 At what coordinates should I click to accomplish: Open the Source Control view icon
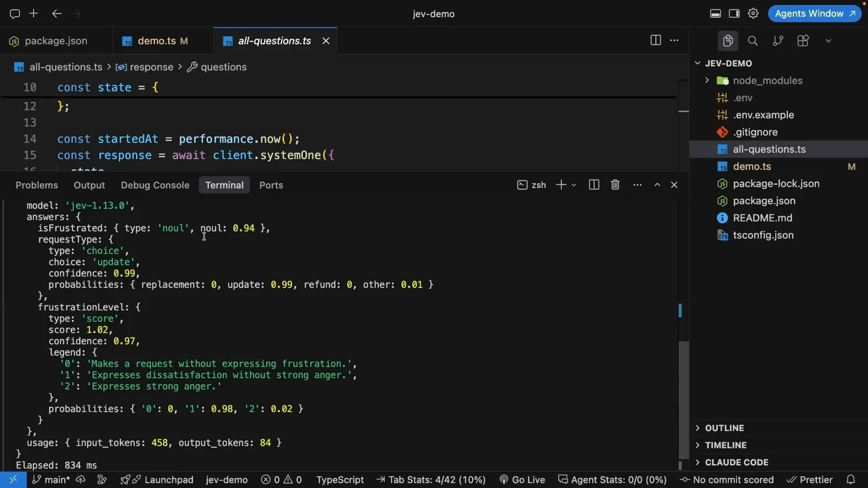point(778,41)
